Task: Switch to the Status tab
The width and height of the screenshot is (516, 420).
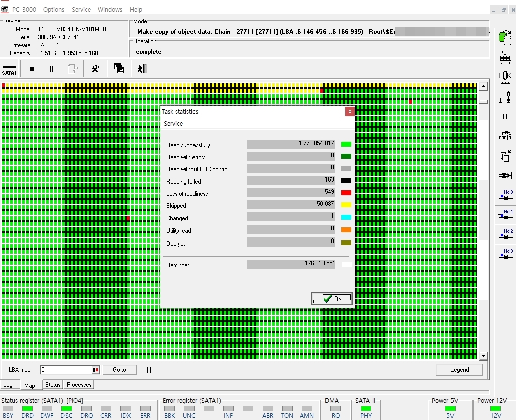Action: [x=53, y=384]
